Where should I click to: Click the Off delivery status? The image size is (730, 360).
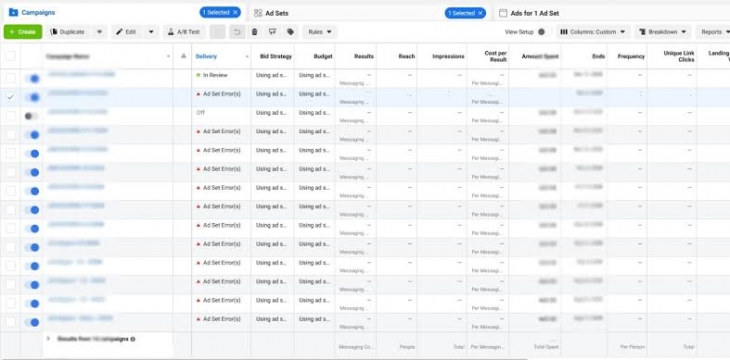point(201,113)
